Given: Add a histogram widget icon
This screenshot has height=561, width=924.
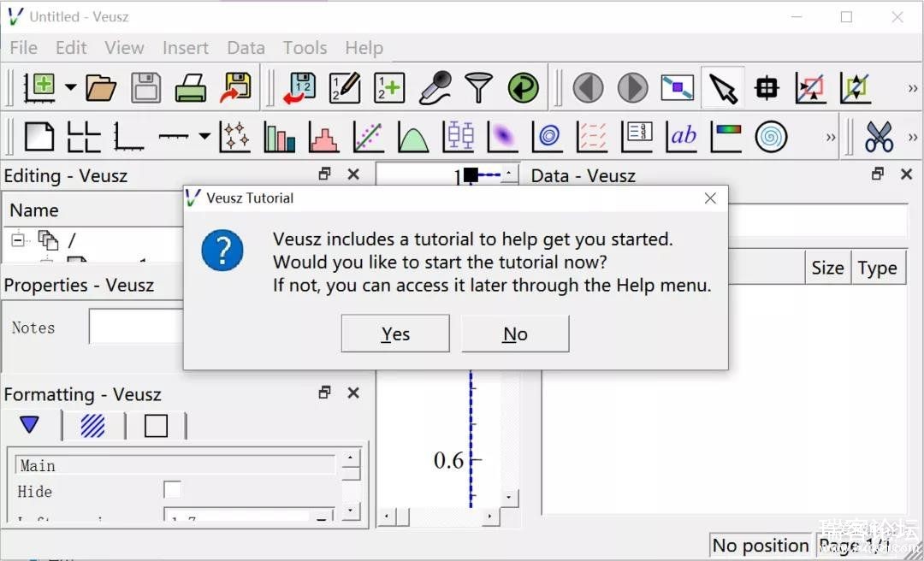Looking at the screenshot, I should pyautogui.click(x=323, y=136).
